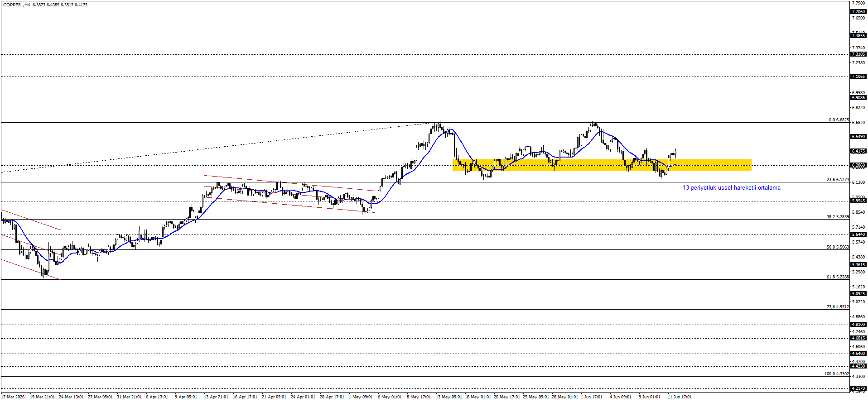Click the Fibonacci label '61.8 5.2288'

tap(838, 277)
